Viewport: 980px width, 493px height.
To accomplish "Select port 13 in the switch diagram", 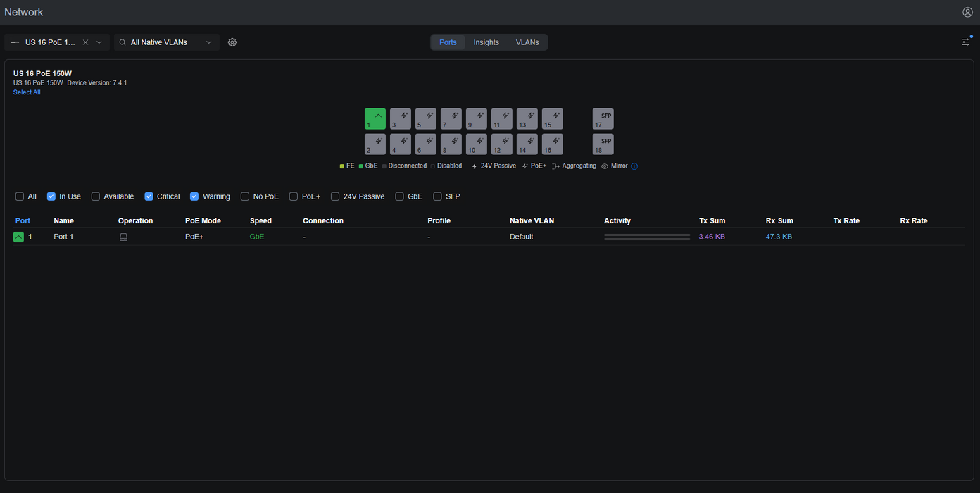I will [x=527, y=119].
